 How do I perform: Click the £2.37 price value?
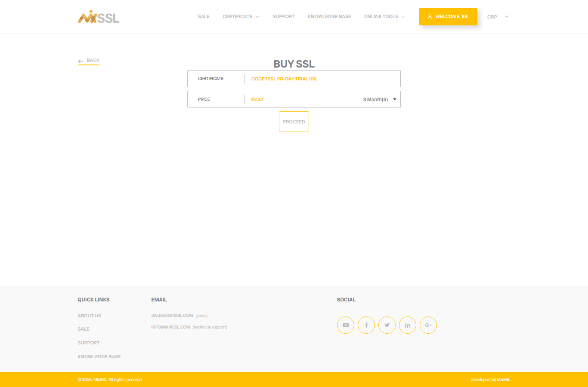coord(257,99)
